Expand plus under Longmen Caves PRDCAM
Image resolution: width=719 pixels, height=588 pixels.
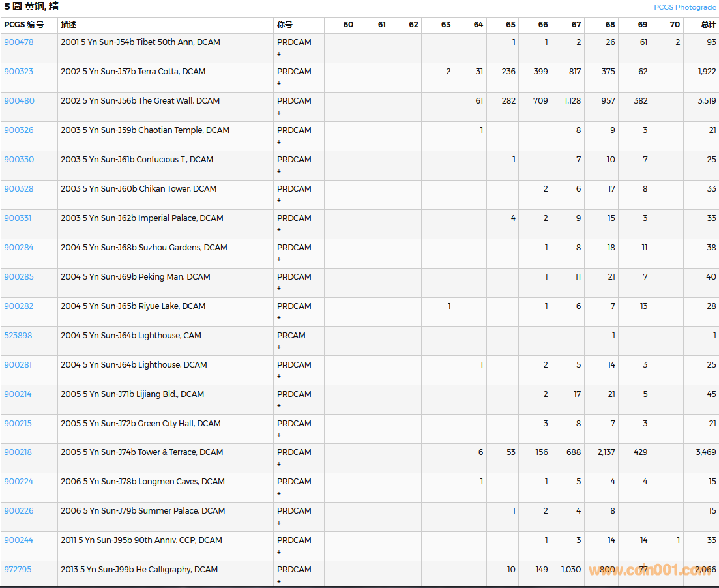coord(279,494)
